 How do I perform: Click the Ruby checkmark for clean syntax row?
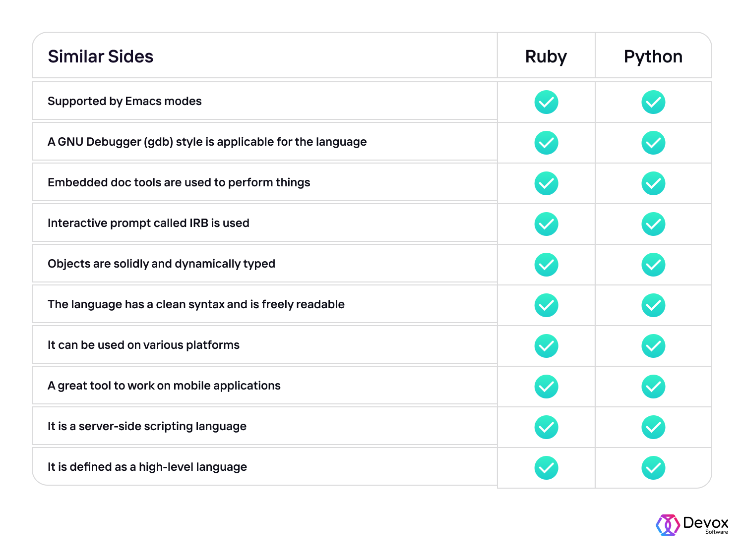[546, 305]
